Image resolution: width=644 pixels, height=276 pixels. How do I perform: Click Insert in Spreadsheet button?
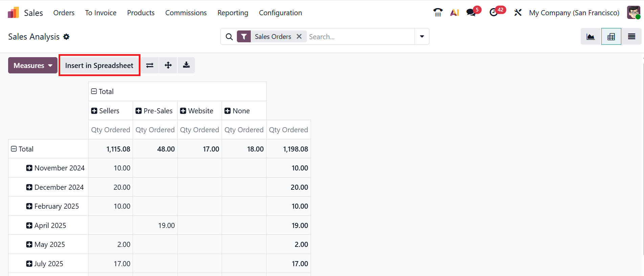click(99, 65)
